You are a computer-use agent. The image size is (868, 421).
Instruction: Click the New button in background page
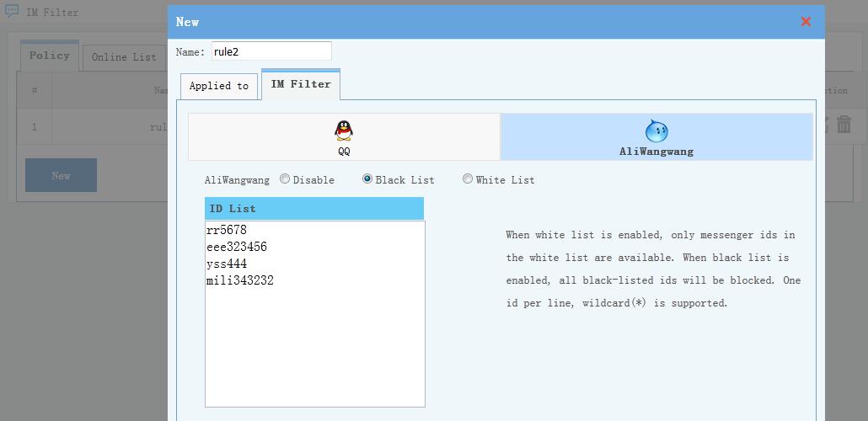(61, 175)
